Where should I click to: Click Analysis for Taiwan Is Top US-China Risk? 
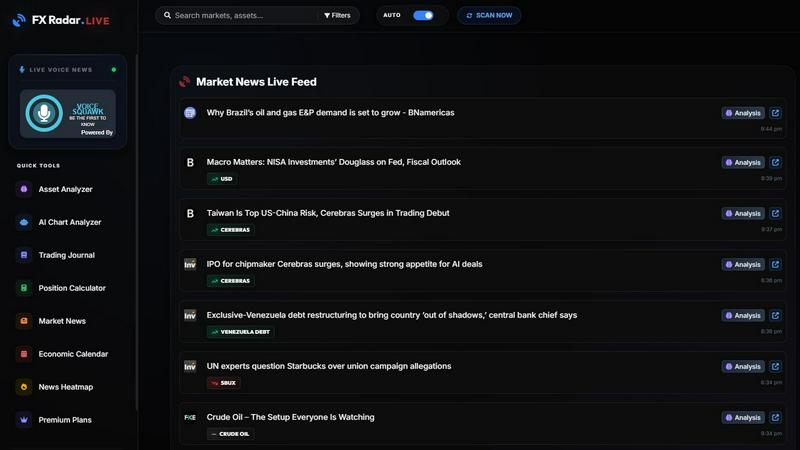click(743, 213)
